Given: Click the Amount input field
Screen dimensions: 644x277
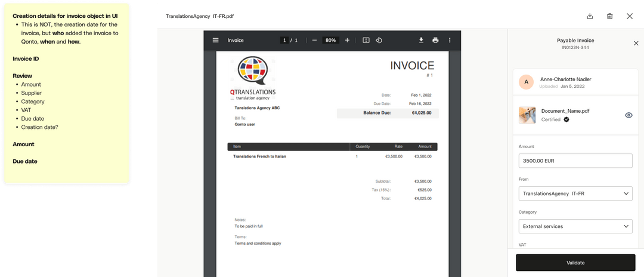Looking at the screenshot, I should tap(575, 161).
